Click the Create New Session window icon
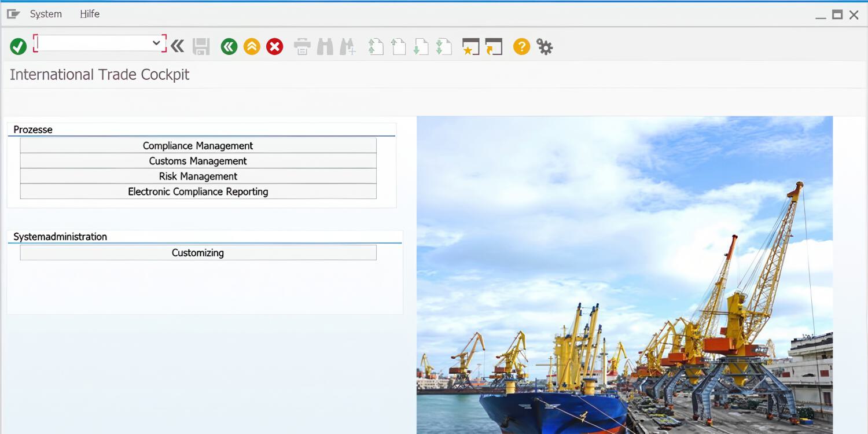Image resolution: width=868 pixels, height=434 pixels. pyautogui.click(x=470, y=46)
